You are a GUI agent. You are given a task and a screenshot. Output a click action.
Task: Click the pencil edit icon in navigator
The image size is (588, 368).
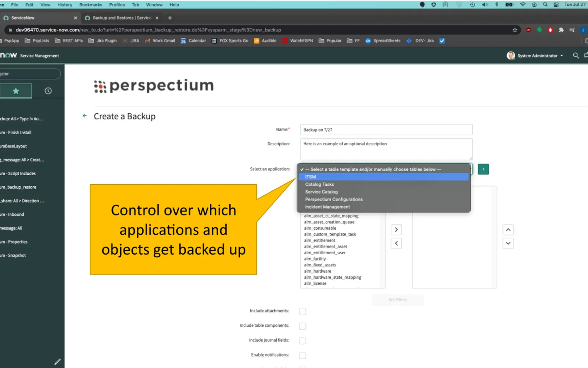pos(57,362)
